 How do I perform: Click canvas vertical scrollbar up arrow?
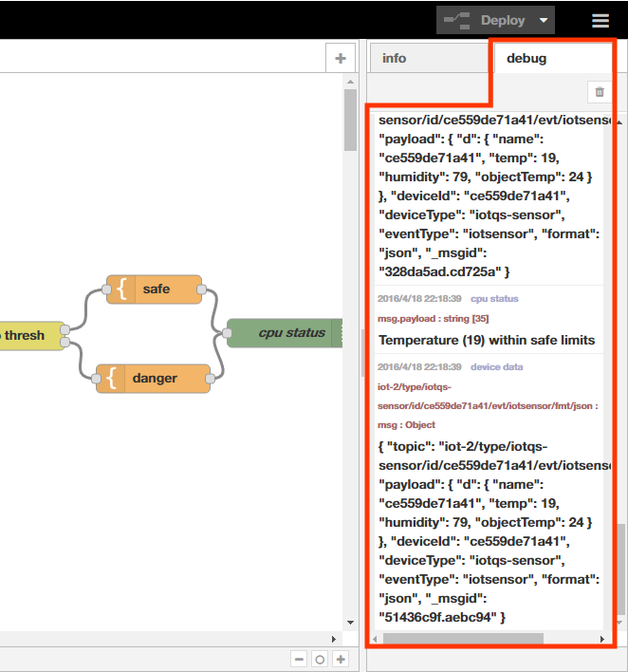350,82
